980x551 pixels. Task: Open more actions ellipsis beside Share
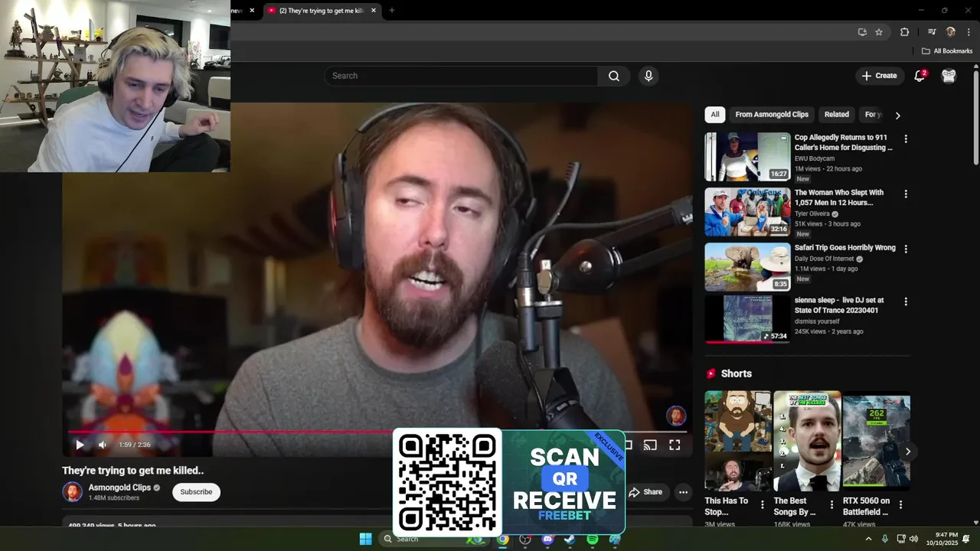click(x=683, y=492)
